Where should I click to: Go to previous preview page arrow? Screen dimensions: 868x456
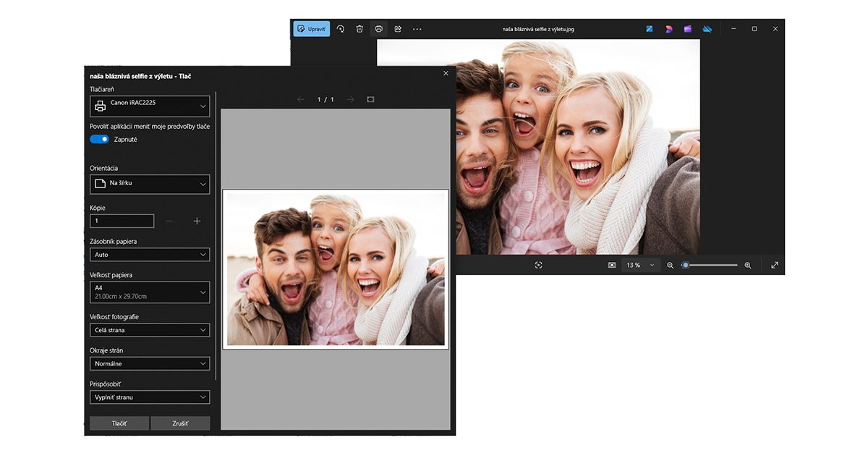tap(301, 99)
